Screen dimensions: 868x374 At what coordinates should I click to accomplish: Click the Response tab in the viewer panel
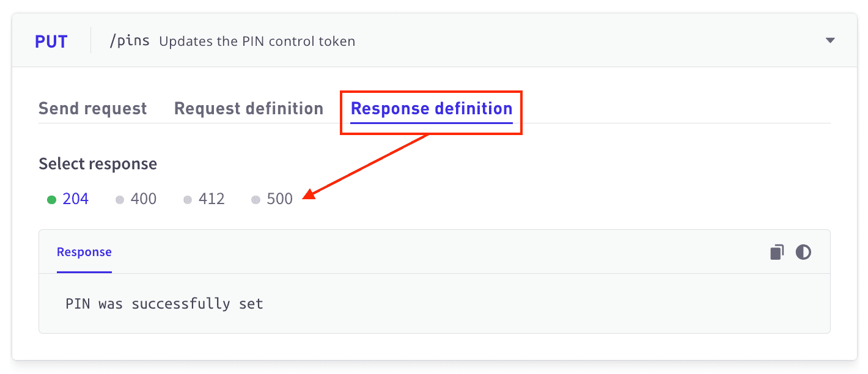[84, 252]
